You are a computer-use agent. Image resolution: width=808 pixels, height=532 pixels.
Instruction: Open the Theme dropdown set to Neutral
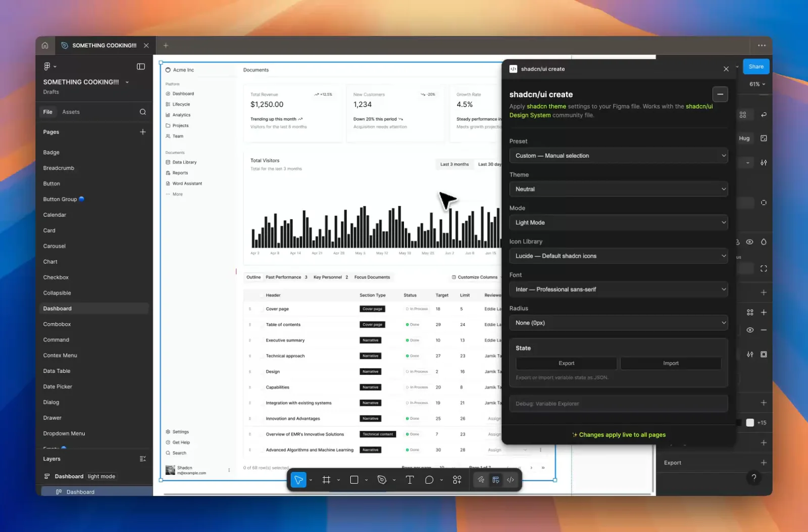point(619,189)
